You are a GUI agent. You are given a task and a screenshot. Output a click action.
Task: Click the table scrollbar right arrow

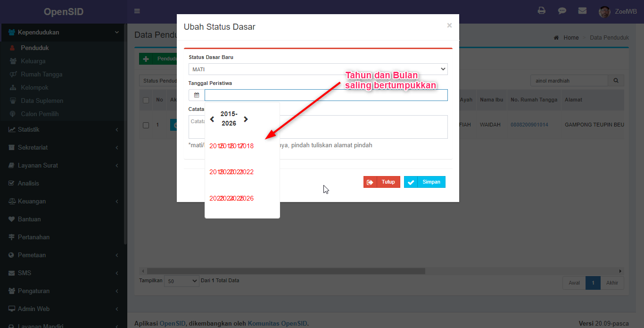pos(621,271)
